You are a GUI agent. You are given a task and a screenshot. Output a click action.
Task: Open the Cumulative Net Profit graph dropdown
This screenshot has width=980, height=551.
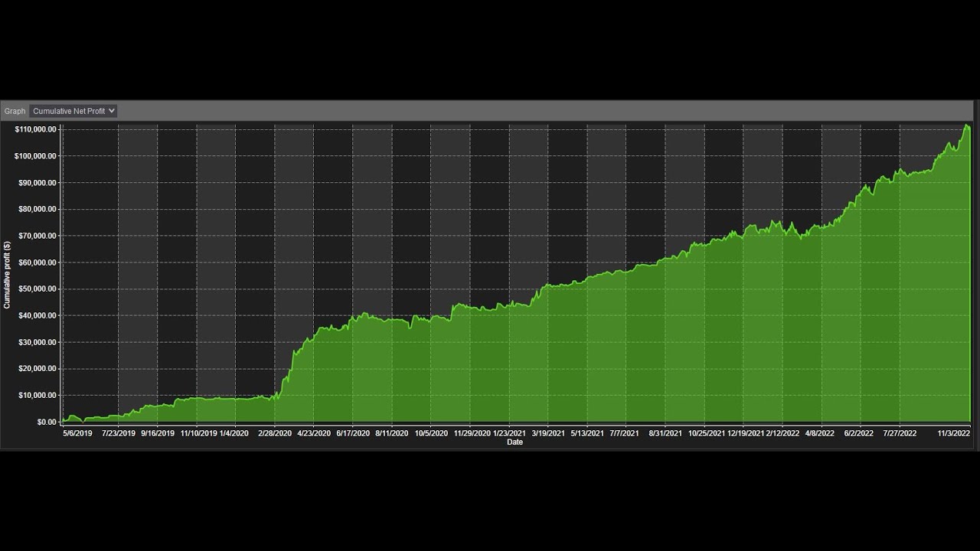pos(73,111)
